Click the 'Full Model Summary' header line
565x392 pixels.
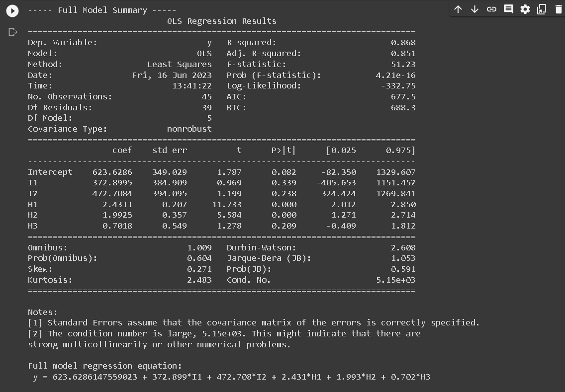pos(102,10)
